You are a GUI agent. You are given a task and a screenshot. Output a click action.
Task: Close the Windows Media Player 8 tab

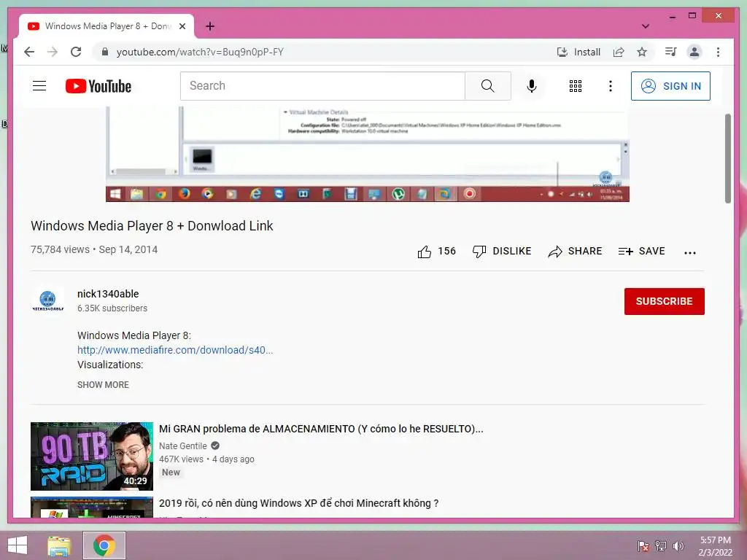(x=182, y=26)
